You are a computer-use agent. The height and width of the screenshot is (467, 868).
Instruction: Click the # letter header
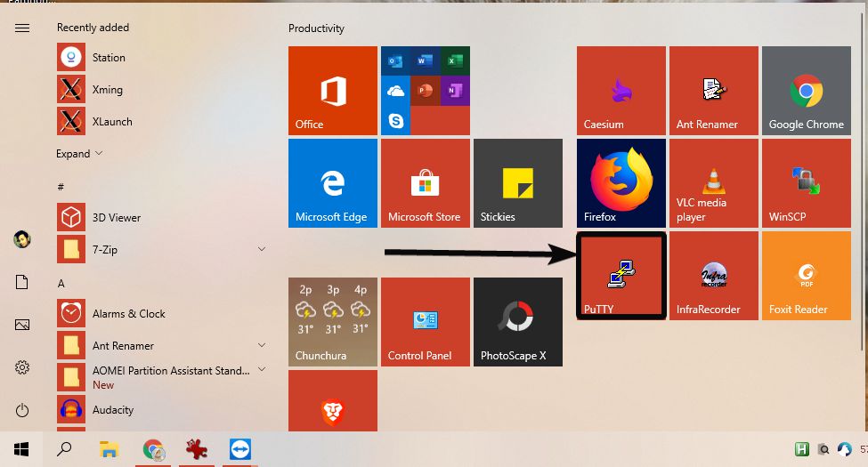coord(61,187)
